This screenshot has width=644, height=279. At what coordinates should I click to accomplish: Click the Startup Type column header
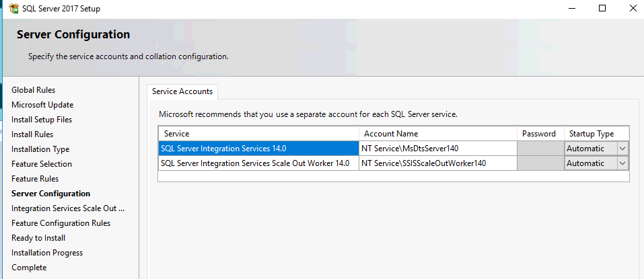596,134
